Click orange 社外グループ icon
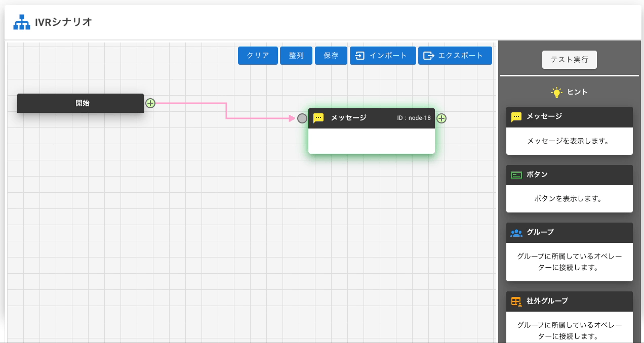The width and height of the screenshot is (644, 343). [x=516, y=301]
